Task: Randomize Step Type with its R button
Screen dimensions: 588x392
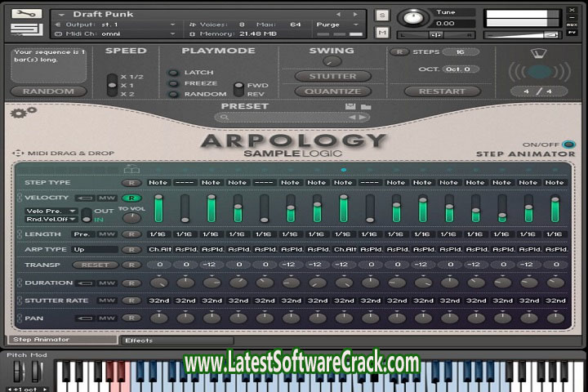Action: point(131,183)
